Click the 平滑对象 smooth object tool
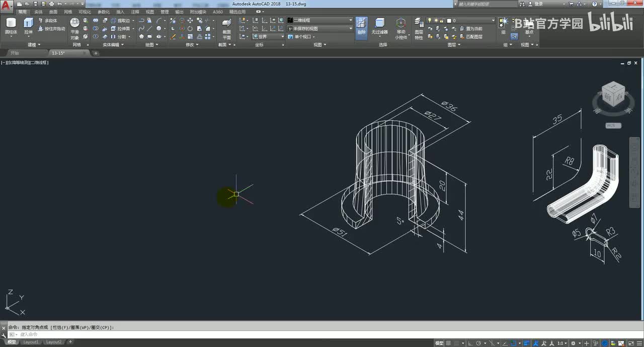 tap(74, 29)
